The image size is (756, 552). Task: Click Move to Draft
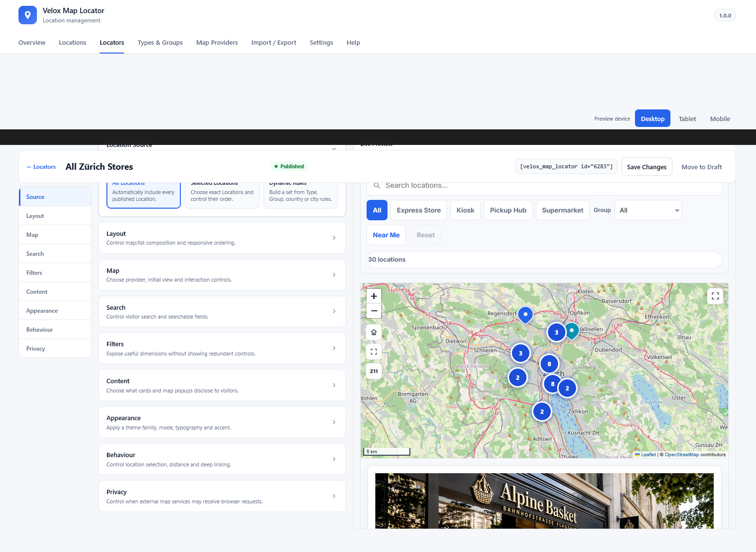(702, 167)
